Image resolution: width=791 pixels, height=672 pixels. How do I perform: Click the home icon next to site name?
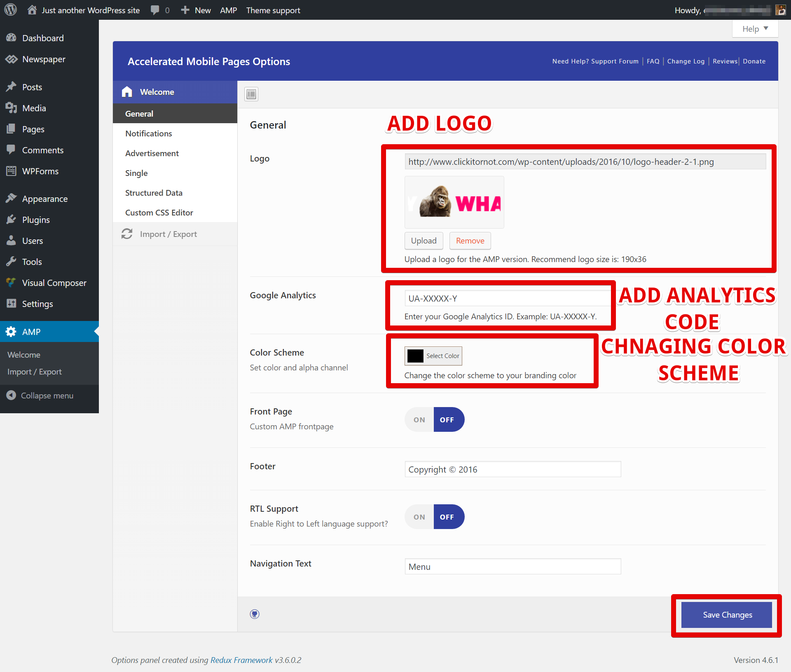[32, 10]
